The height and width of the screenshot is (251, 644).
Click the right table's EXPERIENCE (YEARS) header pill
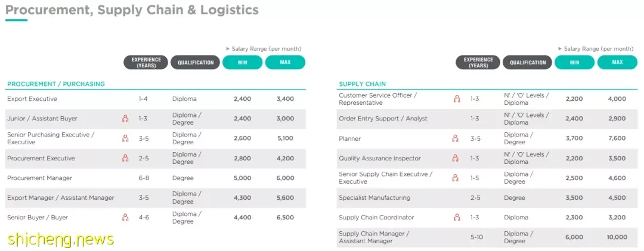[478, 63]
